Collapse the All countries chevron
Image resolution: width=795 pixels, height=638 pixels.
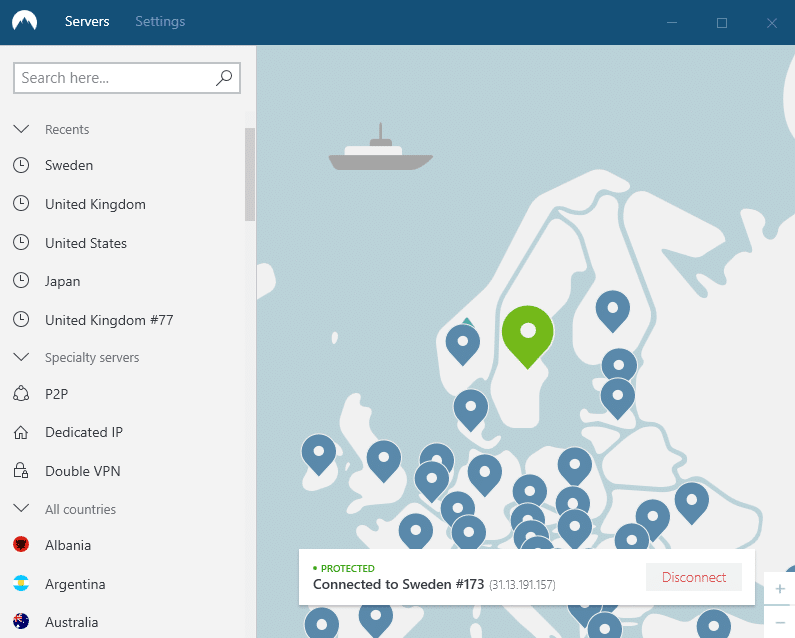[21, 508]
